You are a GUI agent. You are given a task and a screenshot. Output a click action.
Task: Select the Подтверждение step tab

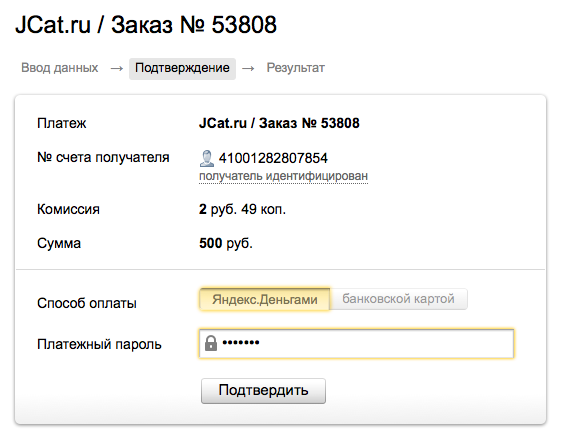[182, 68]
